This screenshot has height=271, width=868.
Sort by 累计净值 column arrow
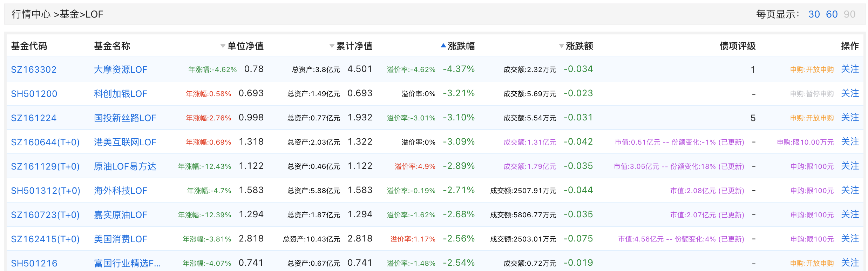point(332,46)
